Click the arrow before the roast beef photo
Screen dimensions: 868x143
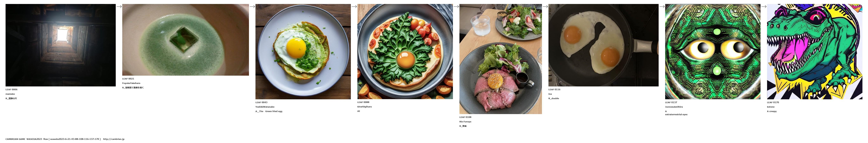coord(456,6)
